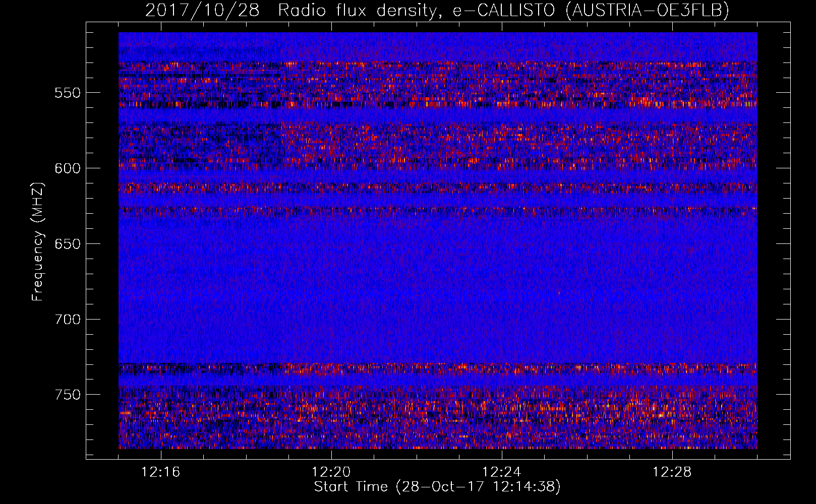Click the 12:20 time tick label

pyautogui.click(x=331, y=472)
